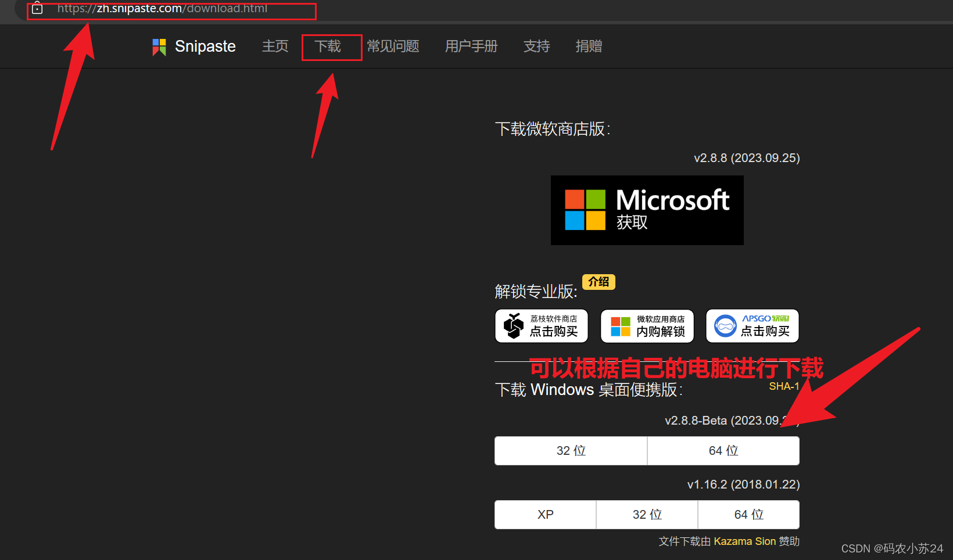This screenshot has height=560, width=953.
Task: Get the app from Microsoft Store badge
Action: 647,210
